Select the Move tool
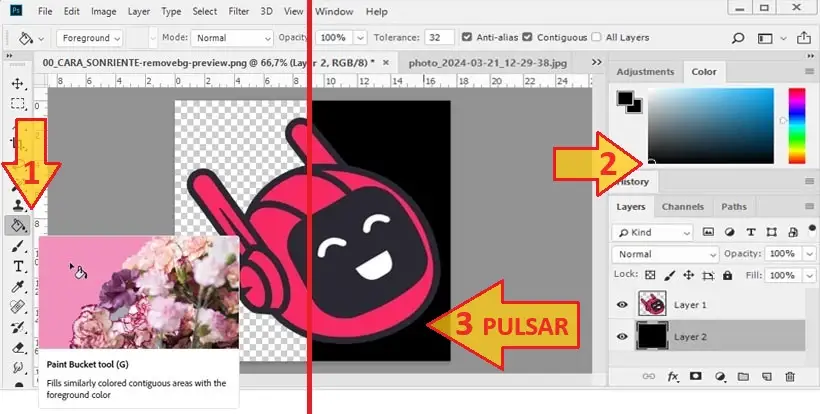 click(18, 84)
